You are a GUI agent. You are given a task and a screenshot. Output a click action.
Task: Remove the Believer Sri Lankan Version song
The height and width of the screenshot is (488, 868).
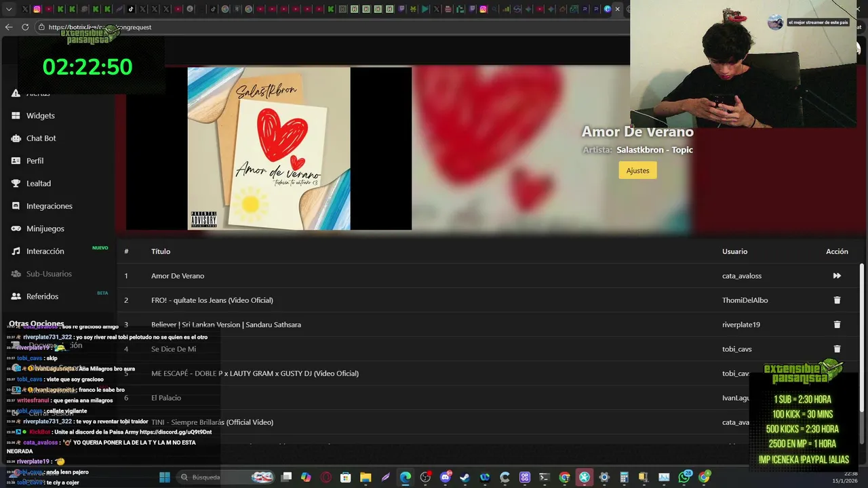(837, 325)
